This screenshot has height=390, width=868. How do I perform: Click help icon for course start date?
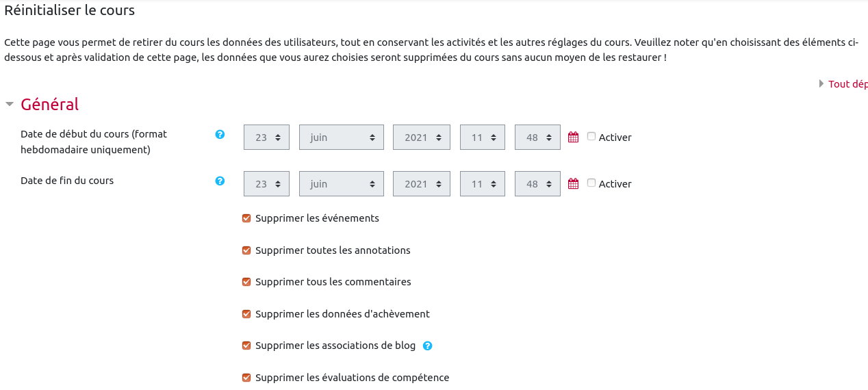pyautogui.click(x=220, y=135)
